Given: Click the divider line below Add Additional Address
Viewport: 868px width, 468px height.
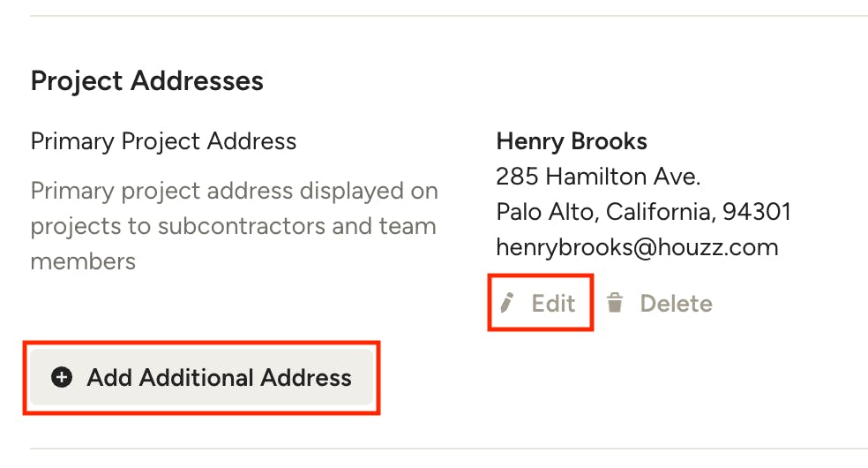Looking at the screenshot, I should [449, 448].
